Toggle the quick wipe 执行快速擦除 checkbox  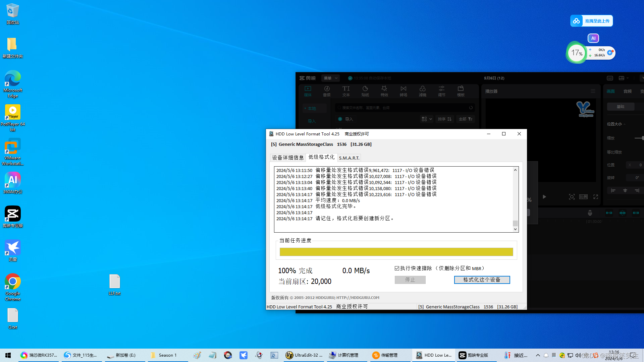[397, 268]
